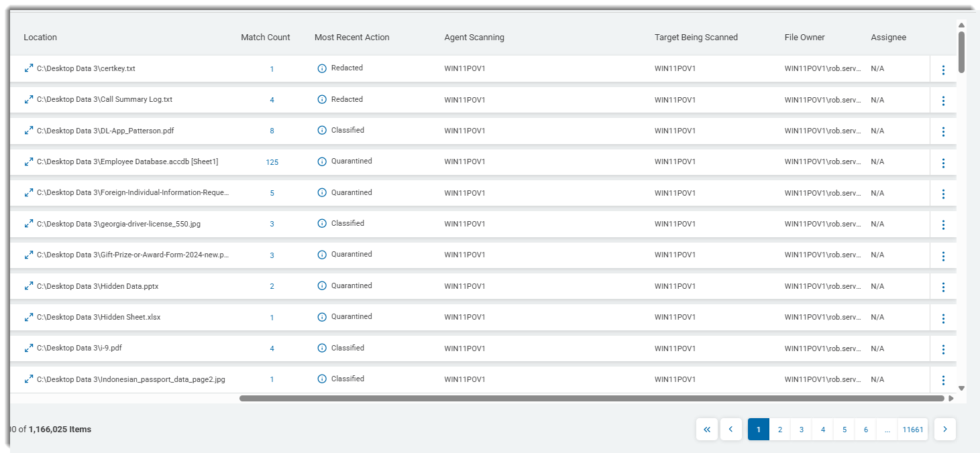The height and width of the screenshot is (453, 980).
Task: Click match count 125 link
Action: (272, 162)
